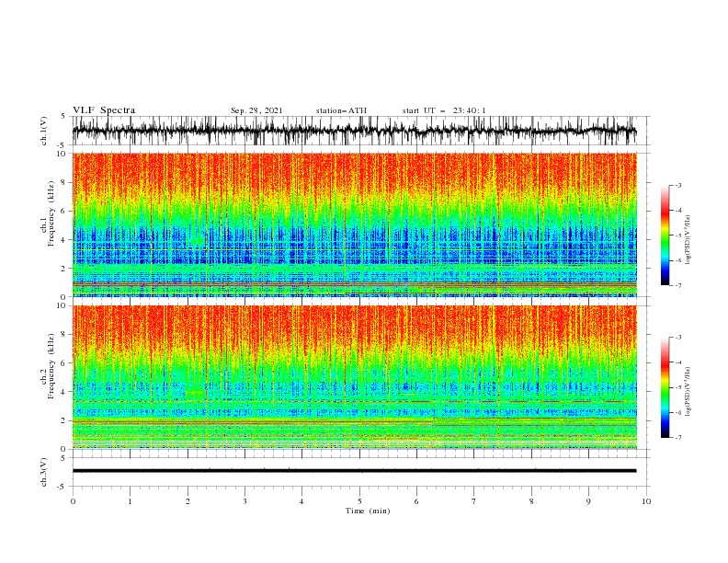Click the "2" tick on the time axis

[x=188, y=501]
